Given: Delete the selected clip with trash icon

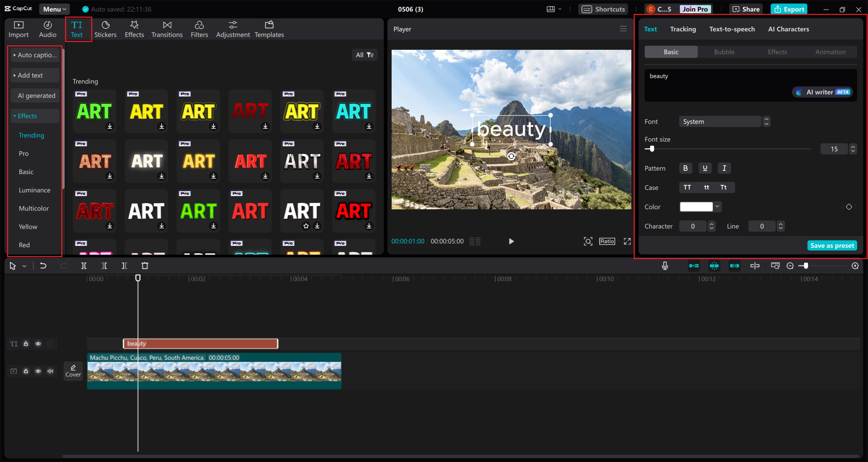Looking at the screenshot, I should [x=145, y=266].
